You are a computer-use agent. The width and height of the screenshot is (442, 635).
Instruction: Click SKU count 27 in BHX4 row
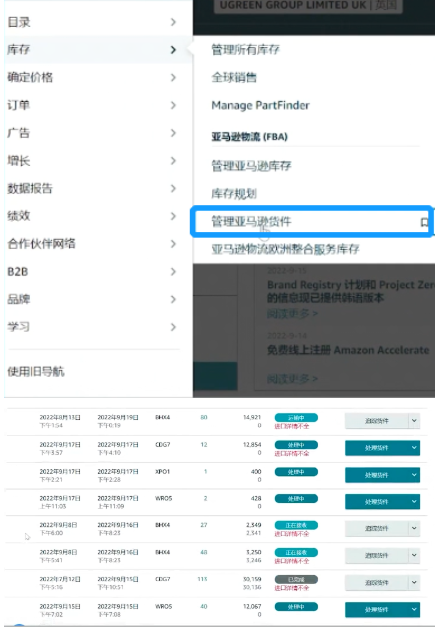click(x=204, y=525)
